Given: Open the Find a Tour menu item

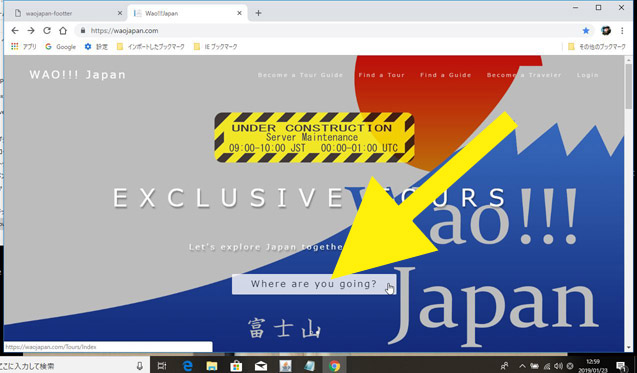Looking at the screenshot, I should click(381, 75).
